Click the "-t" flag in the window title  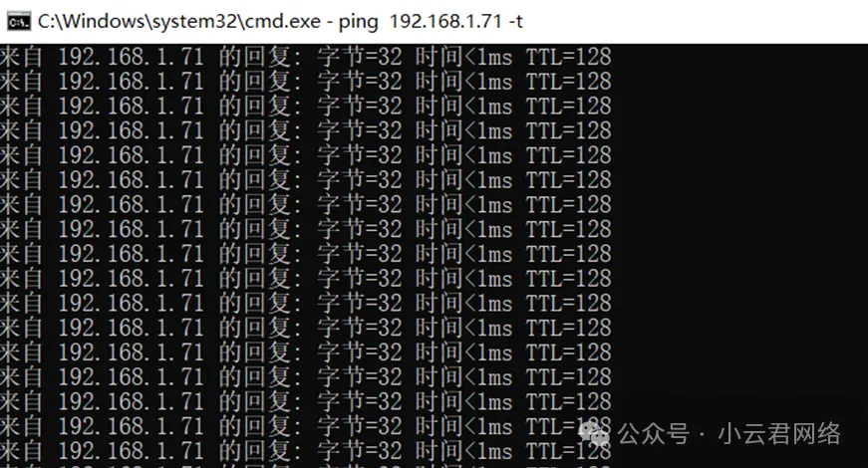[516, 22]
